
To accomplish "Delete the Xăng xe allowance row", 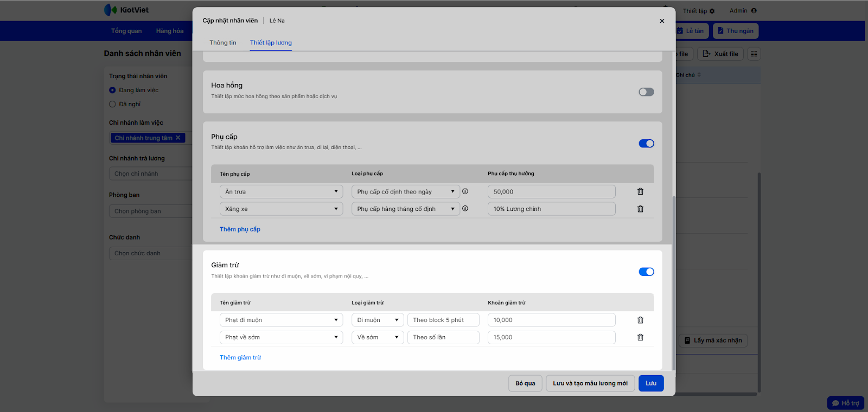I will (x=640, y=209).
